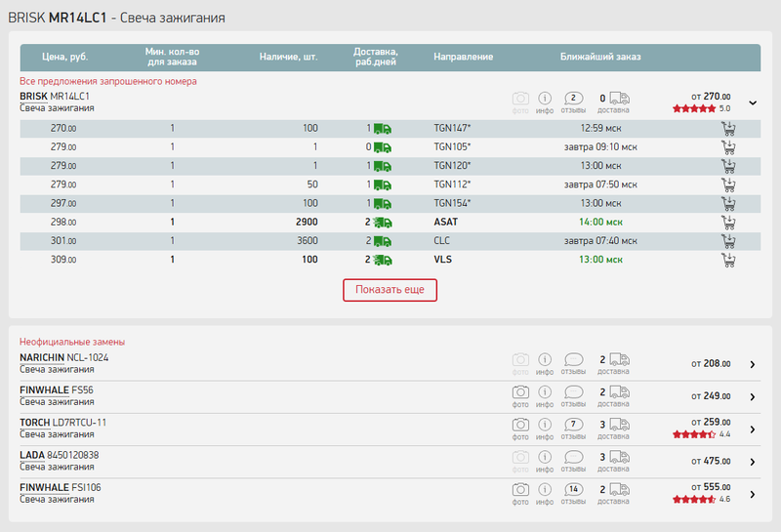Viewport: 781px width, 532px height.
Task: Open the 2 reviews for BRISK MR14LC1
Action: [573, 99]
